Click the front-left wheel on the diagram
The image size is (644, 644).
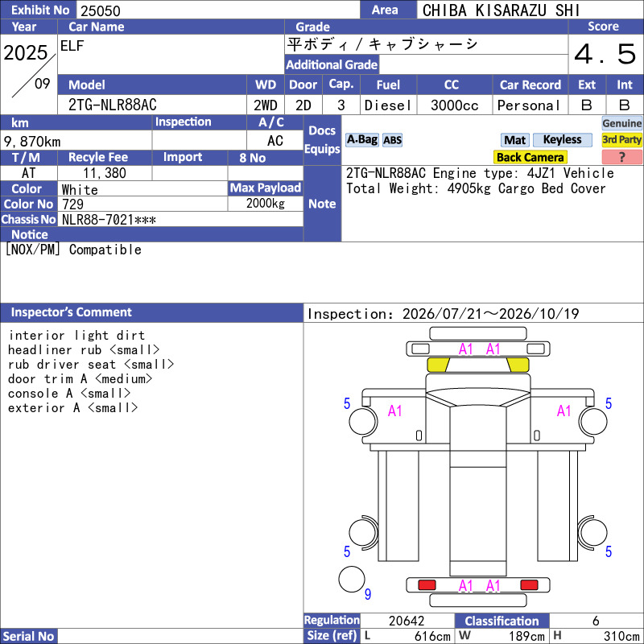[363, 421]
